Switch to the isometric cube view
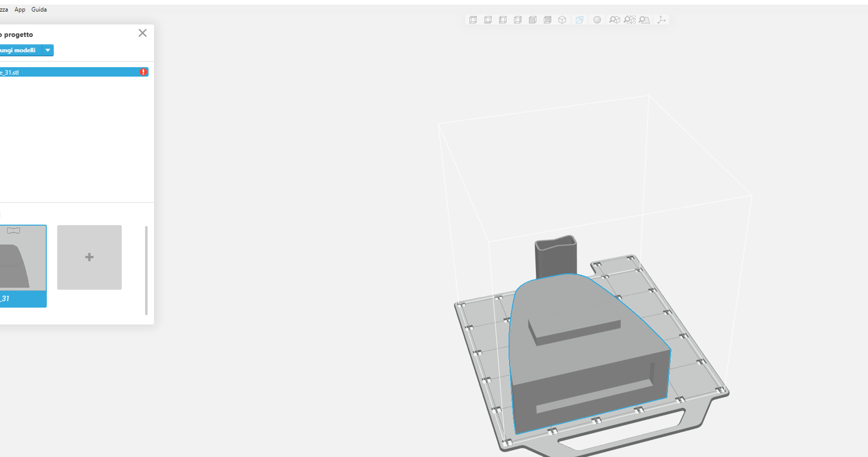 pyautogui.click(x=562, y=20)
